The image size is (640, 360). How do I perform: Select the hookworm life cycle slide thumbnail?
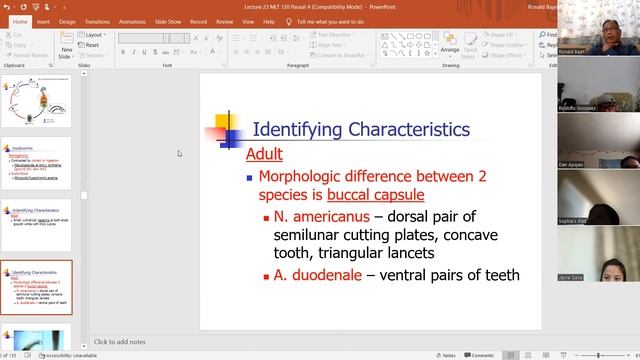36,101
